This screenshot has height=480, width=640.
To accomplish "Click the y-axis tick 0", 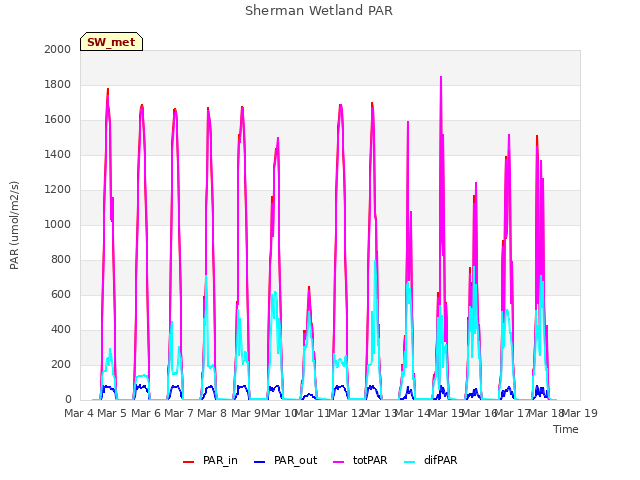I will [x=68, y=400].
